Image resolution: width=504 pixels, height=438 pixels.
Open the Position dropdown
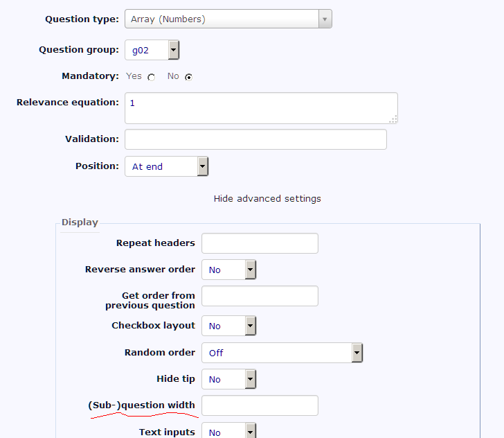166,166
